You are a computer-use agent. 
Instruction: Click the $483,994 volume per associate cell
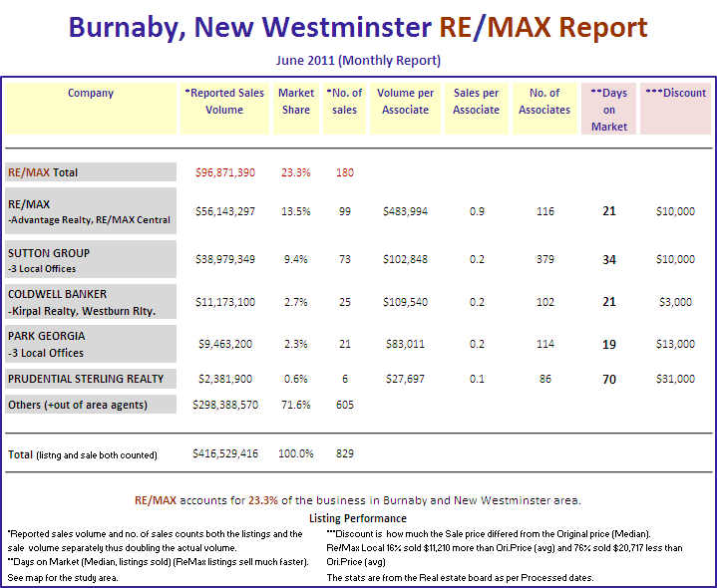tap(405, 211)
